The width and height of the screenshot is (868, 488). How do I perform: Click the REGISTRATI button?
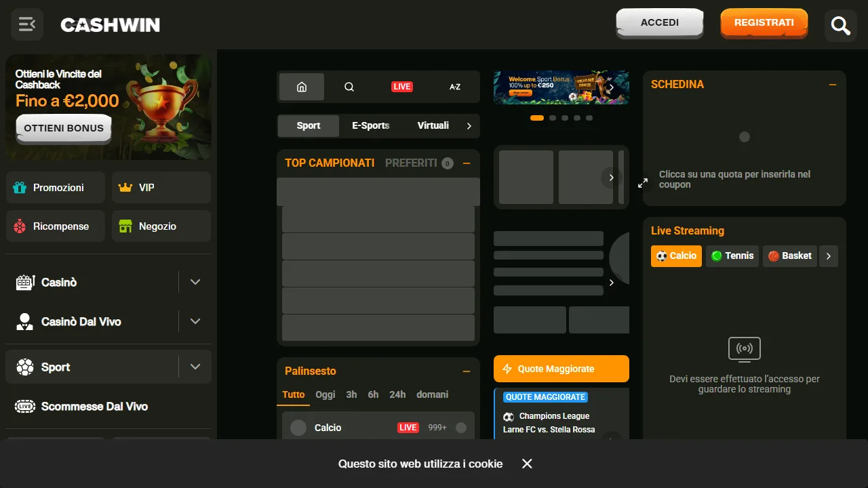(x=764, y=23)
